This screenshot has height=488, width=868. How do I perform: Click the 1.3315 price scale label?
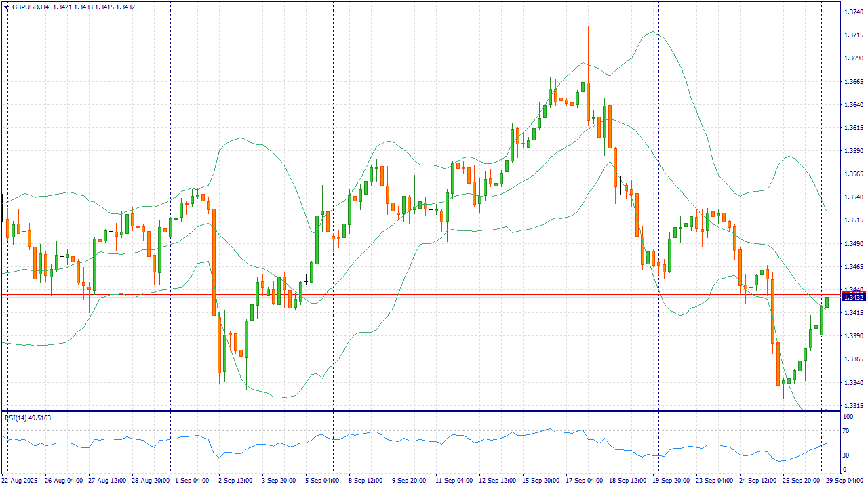(852, 405)
